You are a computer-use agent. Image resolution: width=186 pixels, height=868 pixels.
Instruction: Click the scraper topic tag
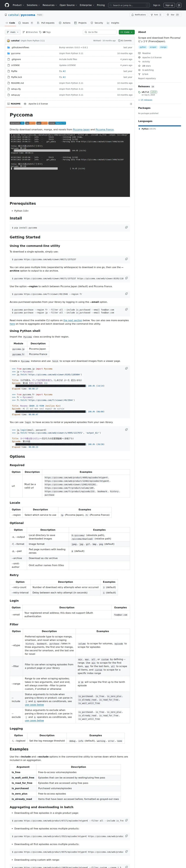[153, 47]
